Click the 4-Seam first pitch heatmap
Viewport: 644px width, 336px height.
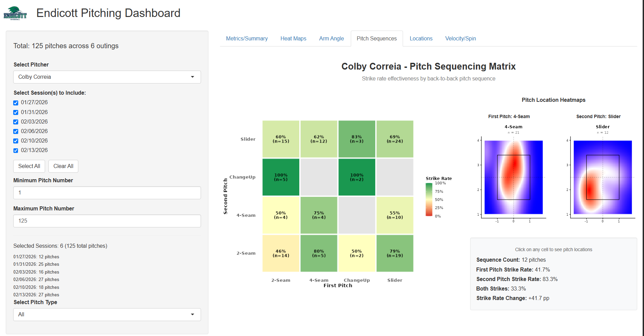[514, 177]
